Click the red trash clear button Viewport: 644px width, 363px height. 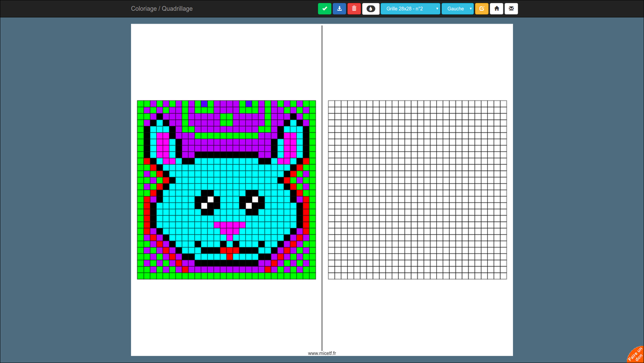pos(354,9)
